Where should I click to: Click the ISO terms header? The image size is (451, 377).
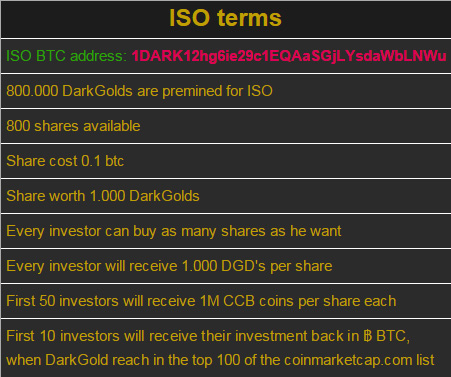coord(225,18)
